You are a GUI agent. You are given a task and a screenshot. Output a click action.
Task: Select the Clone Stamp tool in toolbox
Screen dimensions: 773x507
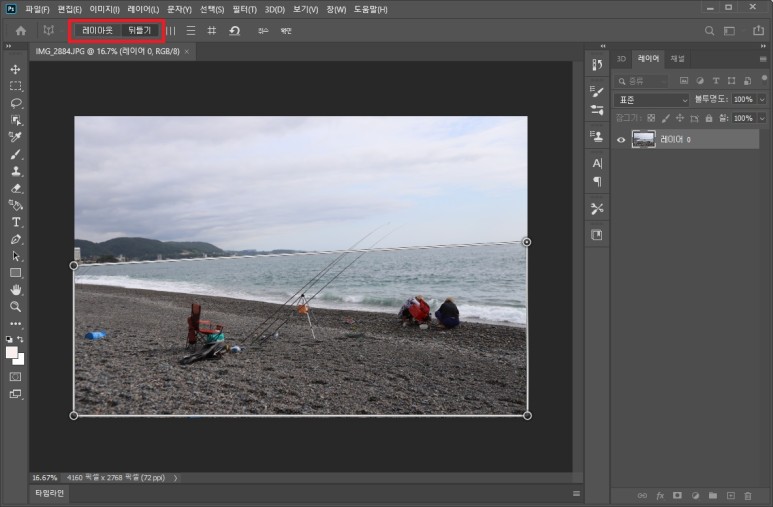[x=15, y=171]
